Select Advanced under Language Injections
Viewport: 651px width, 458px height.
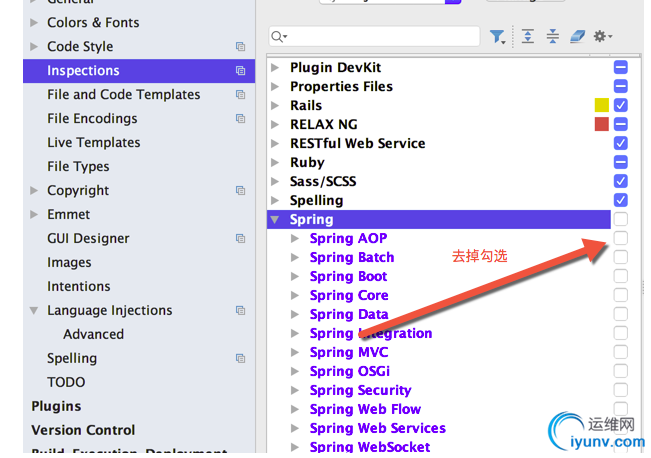click(x=93, y=335)
